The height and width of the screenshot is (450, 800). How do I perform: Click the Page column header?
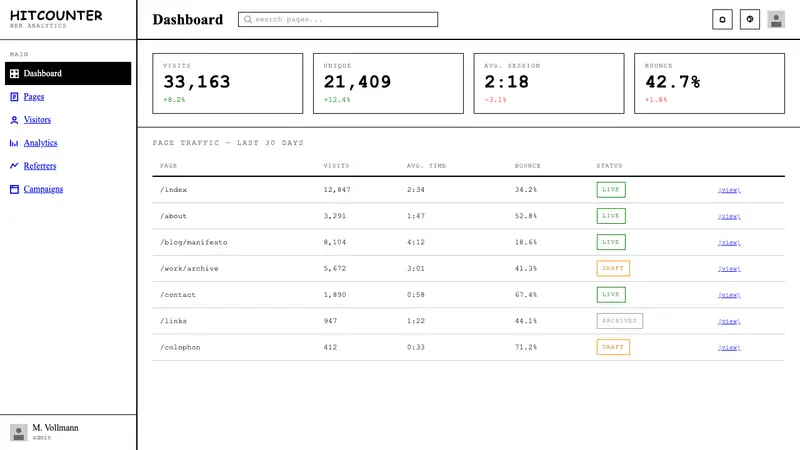pyautogui.click(x=169, y=166)
